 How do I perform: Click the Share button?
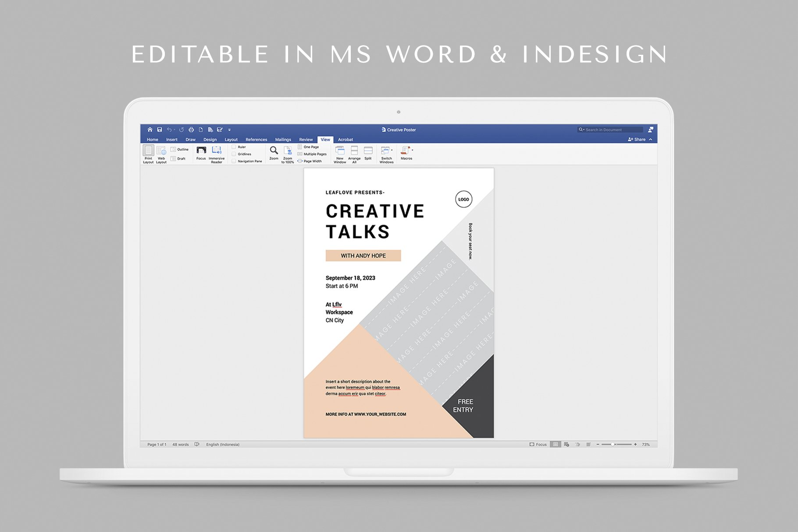coord(637,139)
